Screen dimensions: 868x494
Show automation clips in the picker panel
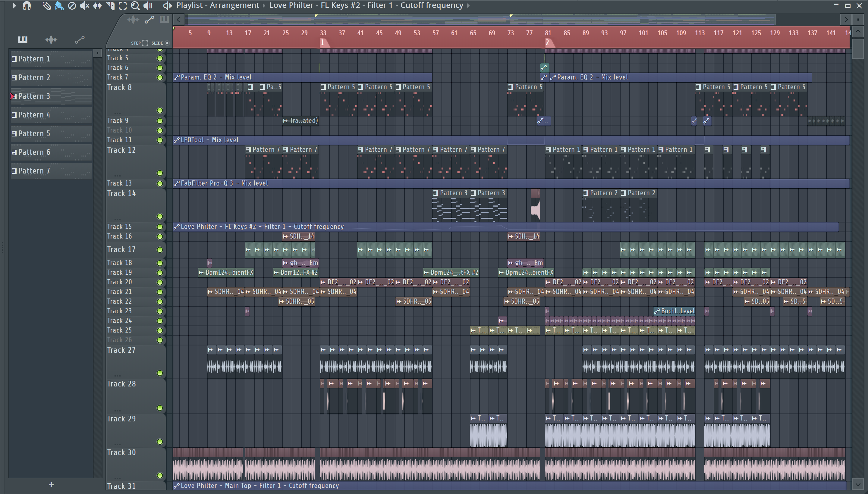80,40
